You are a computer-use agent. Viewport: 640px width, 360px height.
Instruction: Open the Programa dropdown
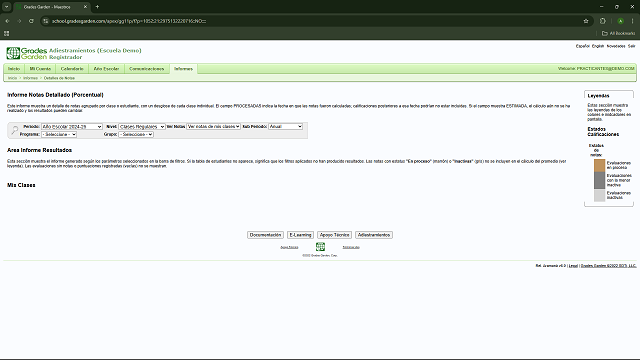coord(59,134)
